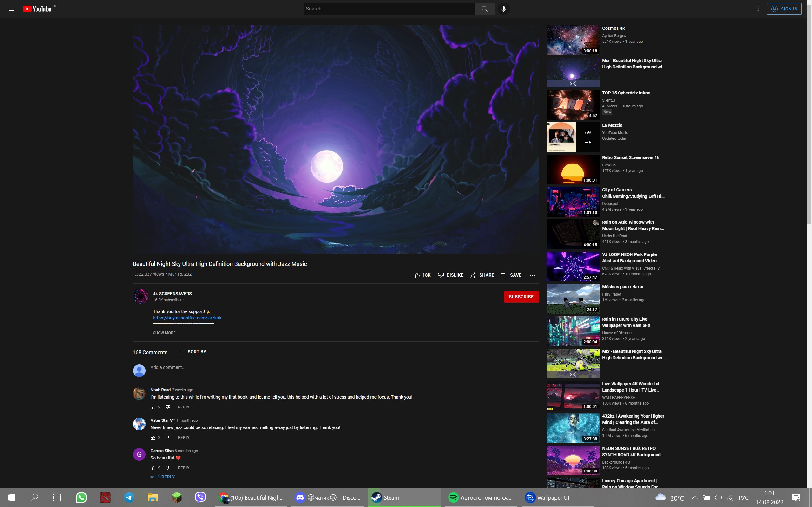Reply to Aster Star VT's comment
Image resolution: width=812 pixels, height=507 pixels.
coord(184,437)
